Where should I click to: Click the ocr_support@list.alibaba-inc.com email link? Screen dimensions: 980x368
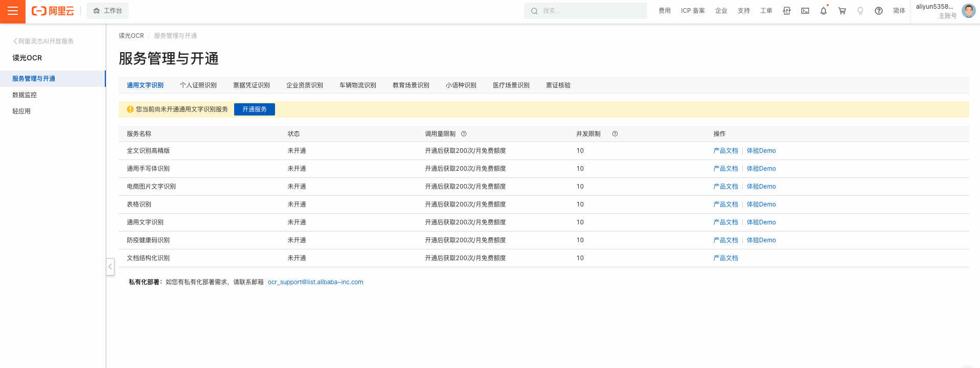pos(315,282)
